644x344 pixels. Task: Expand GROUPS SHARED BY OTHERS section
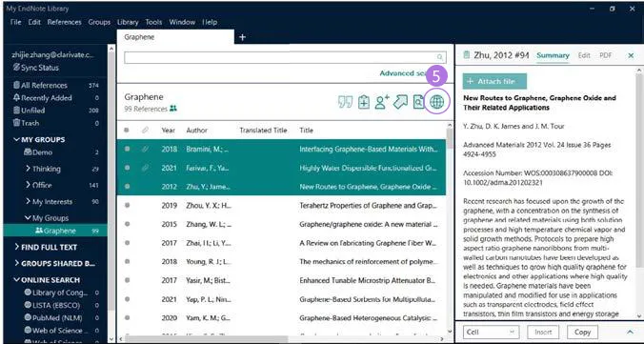tap(16, 263)
